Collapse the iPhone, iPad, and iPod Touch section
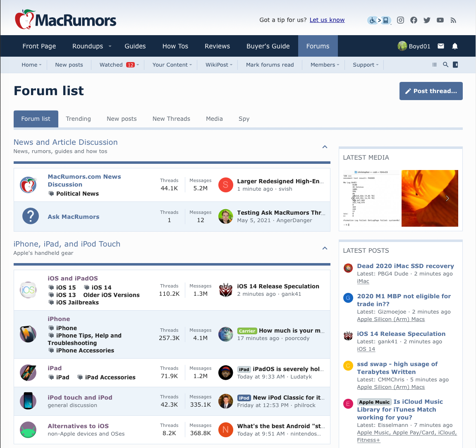The height and width of the screenshot is (448, 476). 325,248
